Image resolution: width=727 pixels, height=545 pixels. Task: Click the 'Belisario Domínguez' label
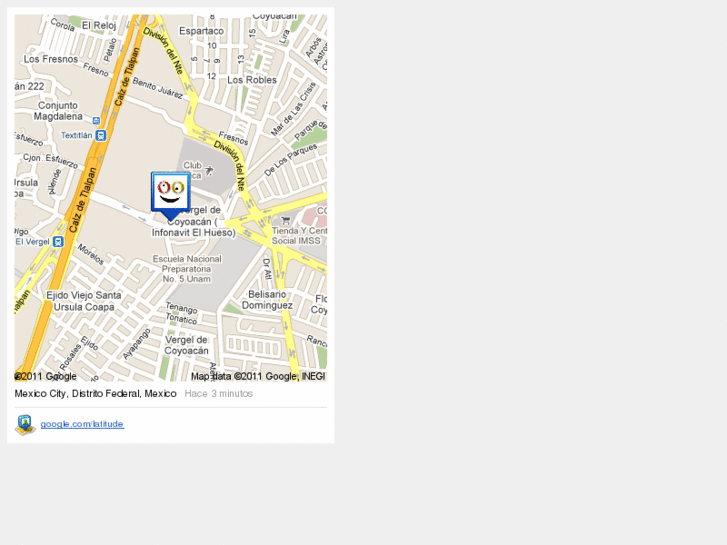tap(267, 300)
